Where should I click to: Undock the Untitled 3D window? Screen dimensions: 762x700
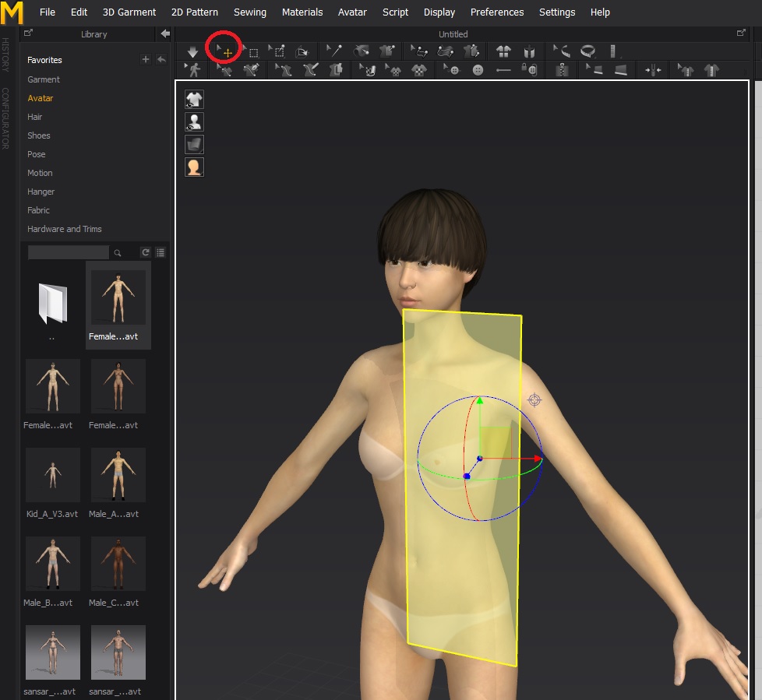[x=741, y=33]
